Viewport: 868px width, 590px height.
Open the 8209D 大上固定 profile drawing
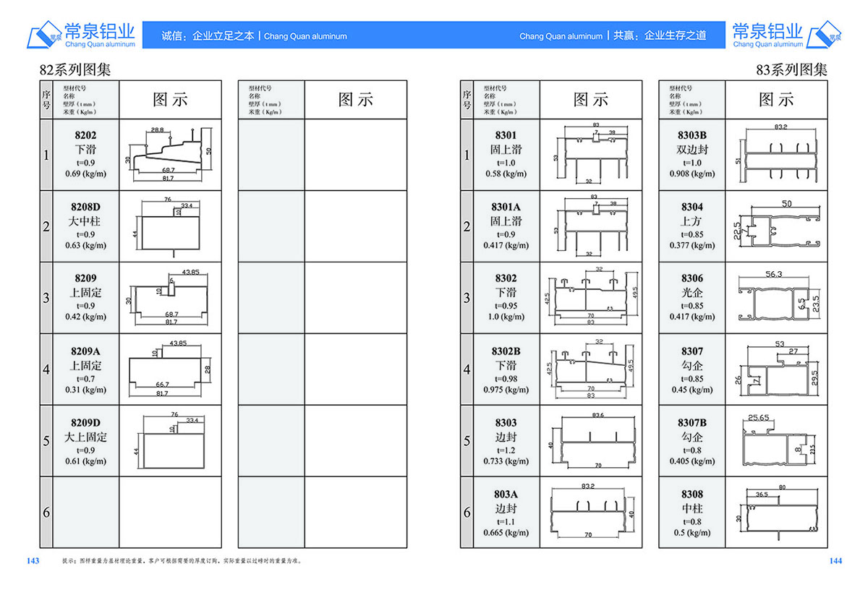[170, 441]
